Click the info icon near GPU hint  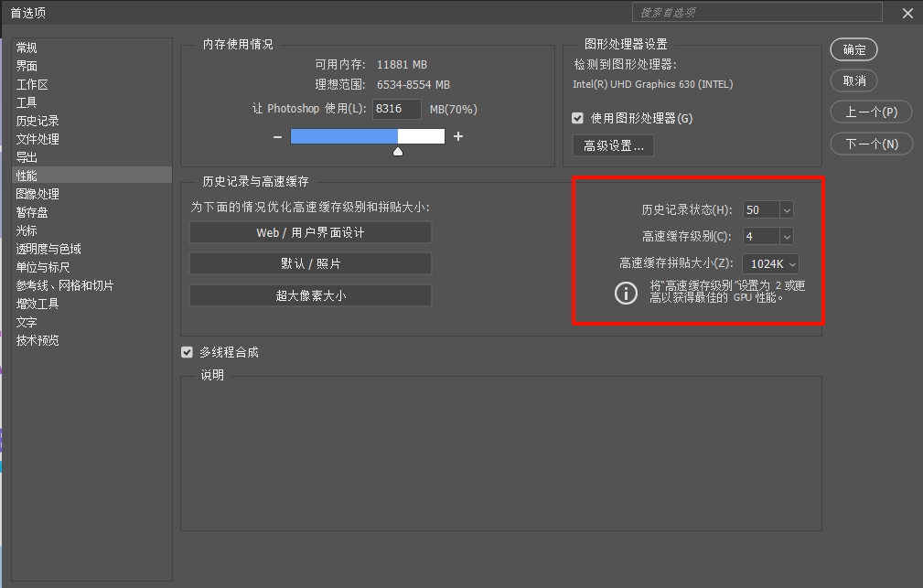[x=626, y=293]
